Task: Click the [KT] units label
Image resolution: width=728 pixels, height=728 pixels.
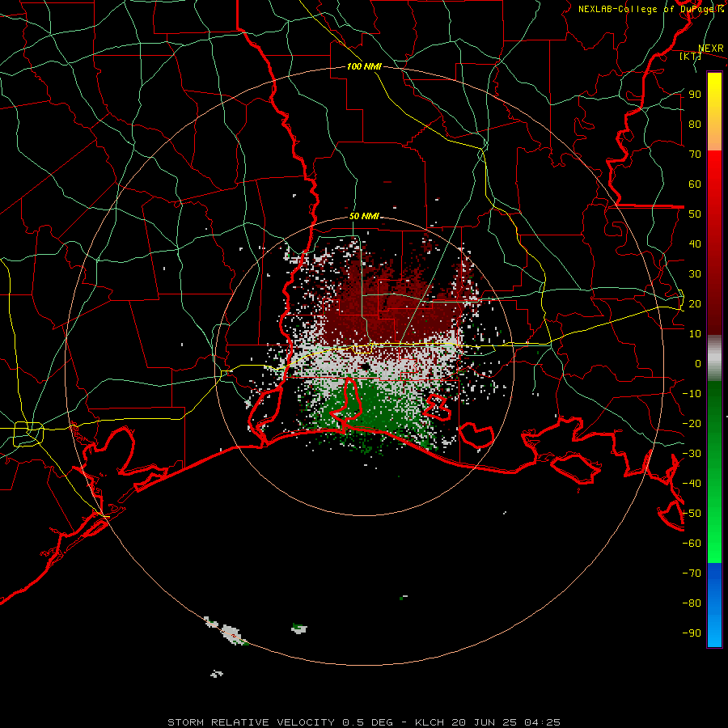Action: pyautogui.click(x=691, y=56)
